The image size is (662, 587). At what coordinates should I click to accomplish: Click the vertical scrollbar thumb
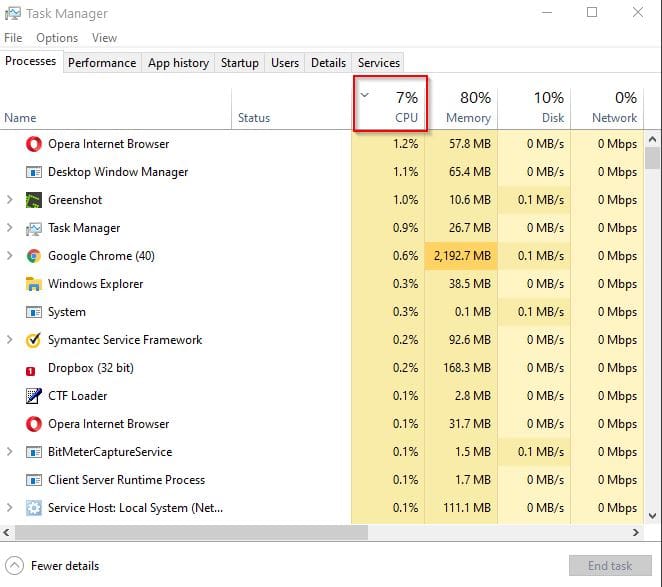pyautogui.click(x=652, y=158)
